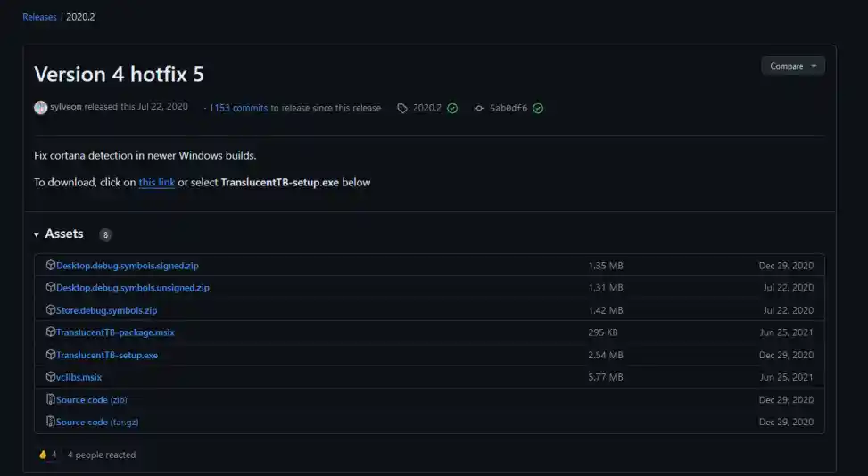Download Desktop.debug.symbols.signed.zip
The height and width of the screenshot is (476, 868).
point(128,266)
